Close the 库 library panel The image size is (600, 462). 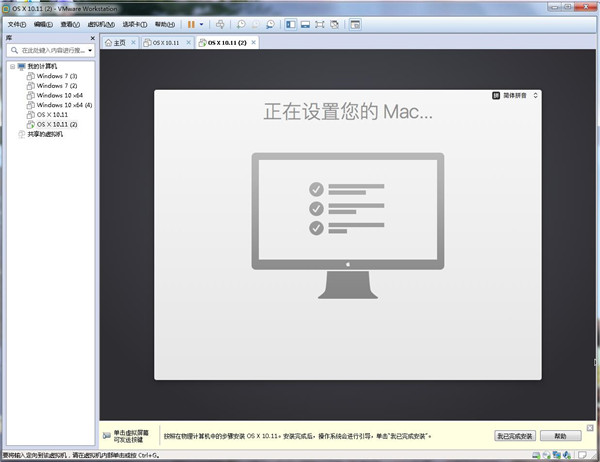tap(93, 38)
